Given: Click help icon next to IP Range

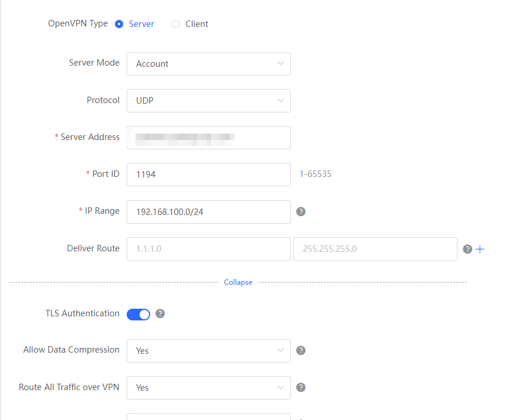Looking at the screenshot, I should click(x=301, y=211).
